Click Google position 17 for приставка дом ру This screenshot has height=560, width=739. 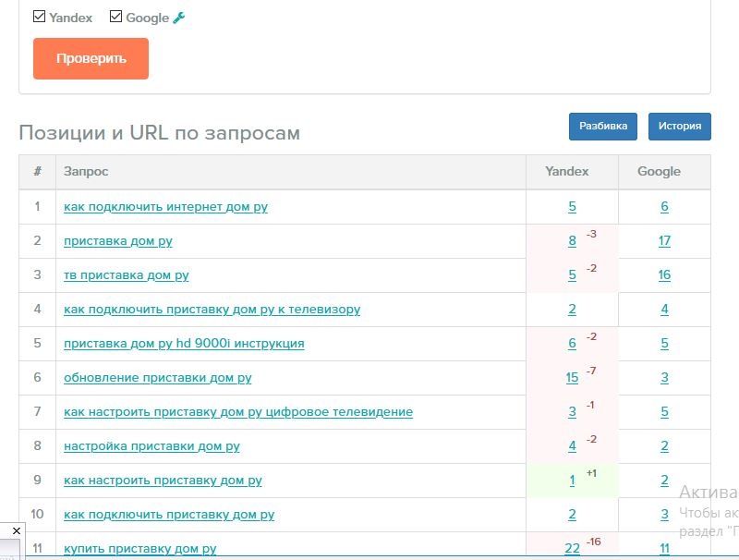[x=664, y=241]
